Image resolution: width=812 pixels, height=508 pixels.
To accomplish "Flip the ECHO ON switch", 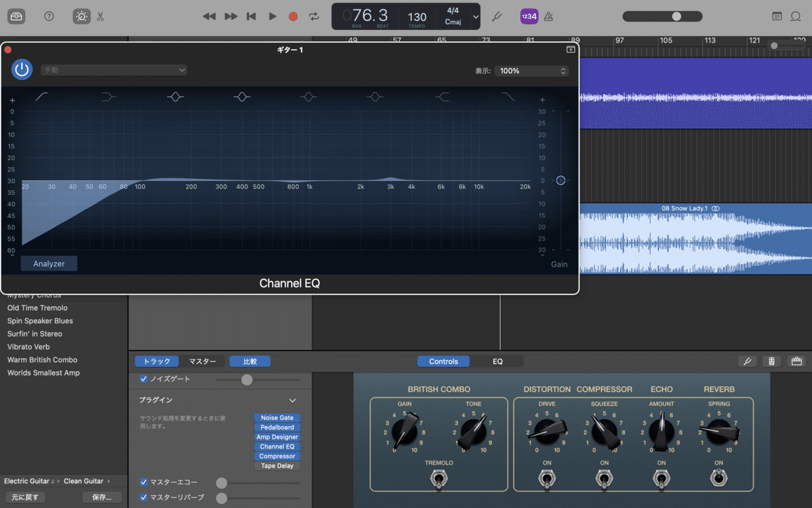I will 661,479.
